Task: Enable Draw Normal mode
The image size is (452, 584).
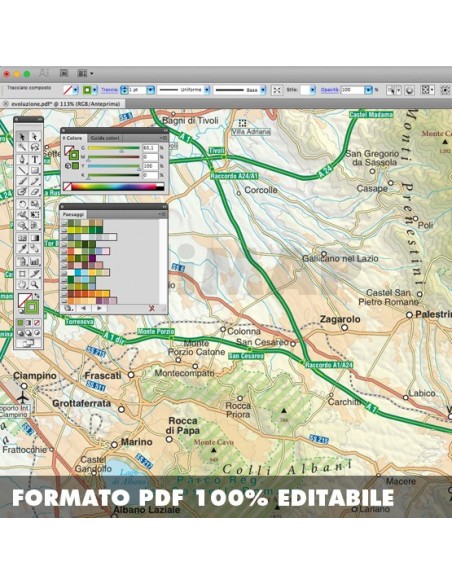Action: click(x=20, y=332)
